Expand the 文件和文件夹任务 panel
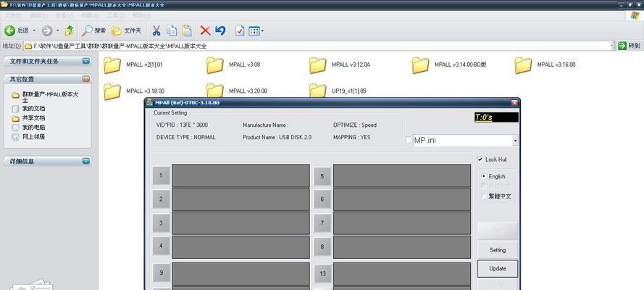Screen dimensions: 644x290 tap(85, 61)
